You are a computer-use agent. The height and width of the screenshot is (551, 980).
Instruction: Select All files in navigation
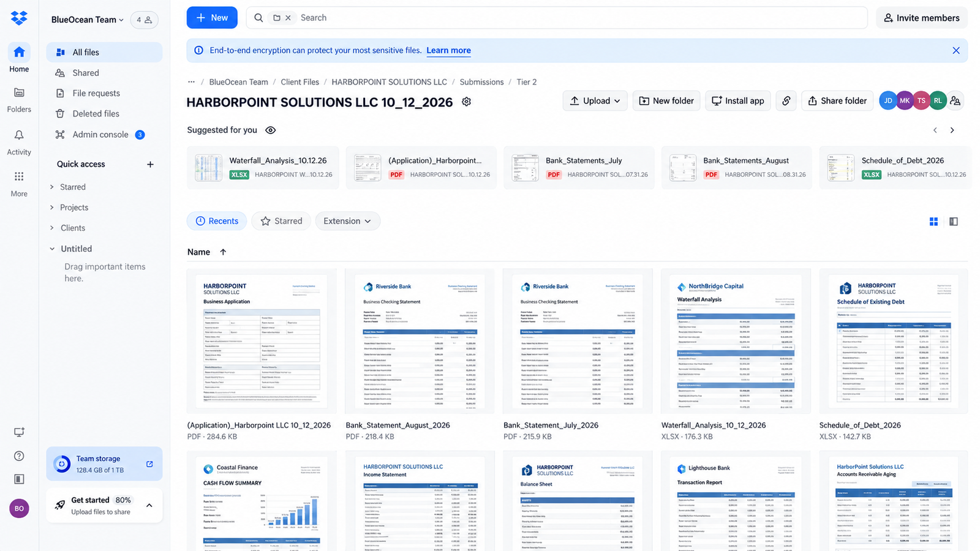coord(104,52)
